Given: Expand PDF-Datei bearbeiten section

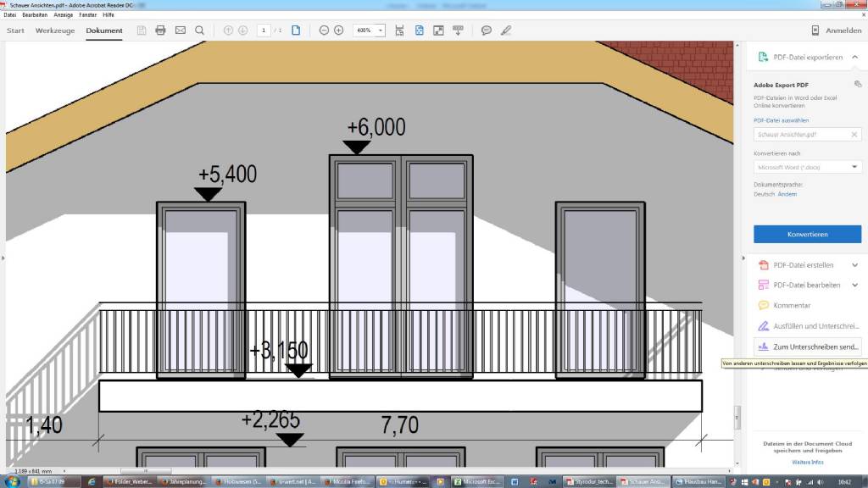Looking at the screenshot, I should tap(854, 285).
